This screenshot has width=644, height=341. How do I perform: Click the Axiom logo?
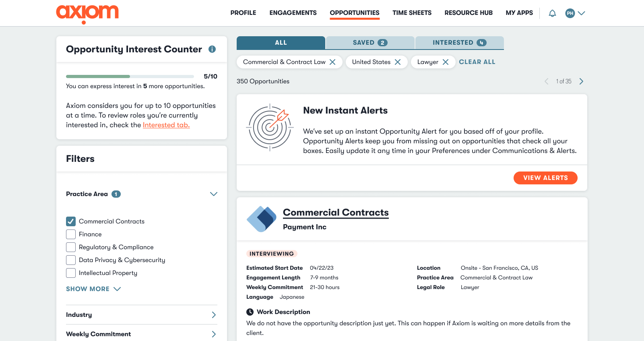(x=87, y=13)
